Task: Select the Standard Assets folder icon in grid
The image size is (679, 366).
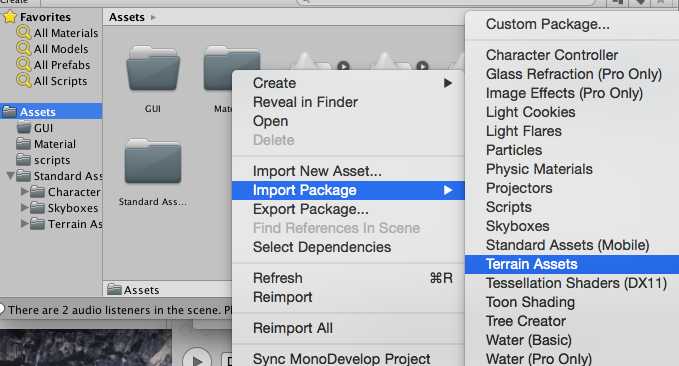Action: coord(153,162)
